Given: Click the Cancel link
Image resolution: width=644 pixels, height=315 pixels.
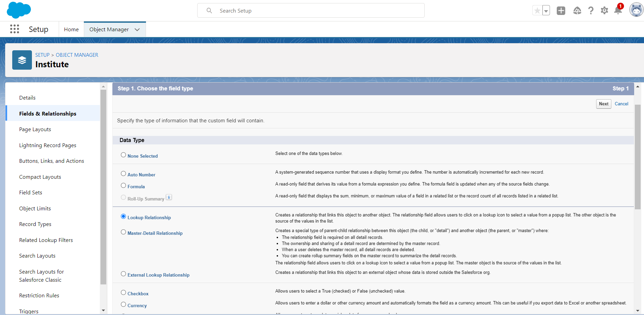Looking at the screenshot, I should point(621,104).
